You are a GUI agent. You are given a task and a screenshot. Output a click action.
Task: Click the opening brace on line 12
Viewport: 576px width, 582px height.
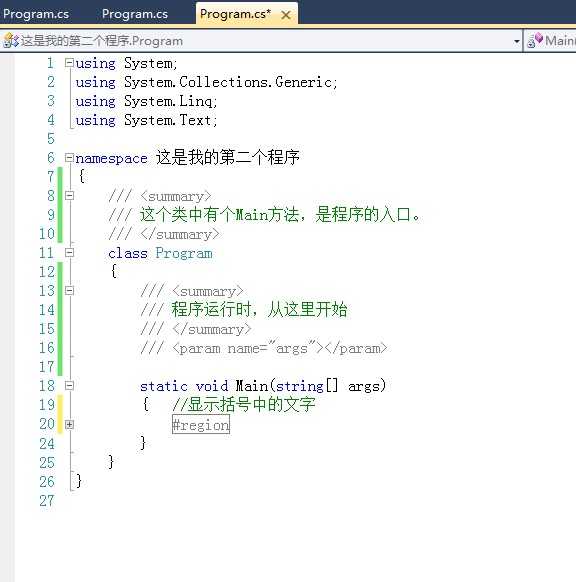tap(114, 271)
